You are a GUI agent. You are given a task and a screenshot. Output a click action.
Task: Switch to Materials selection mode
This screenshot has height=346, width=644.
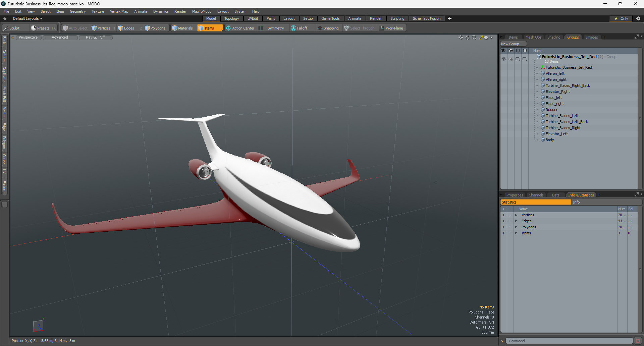coord(182,28)
